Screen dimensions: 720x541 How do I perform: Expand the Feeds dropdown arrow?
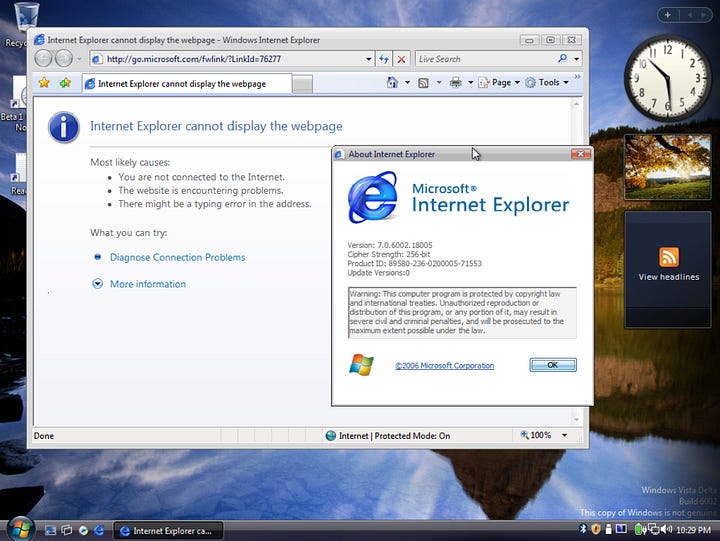pos(439,83)
